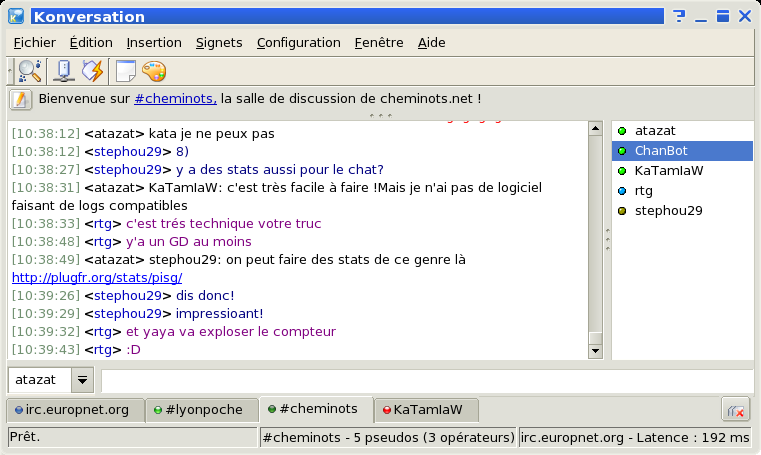Open the Signets menu

(x=219, y=43)
